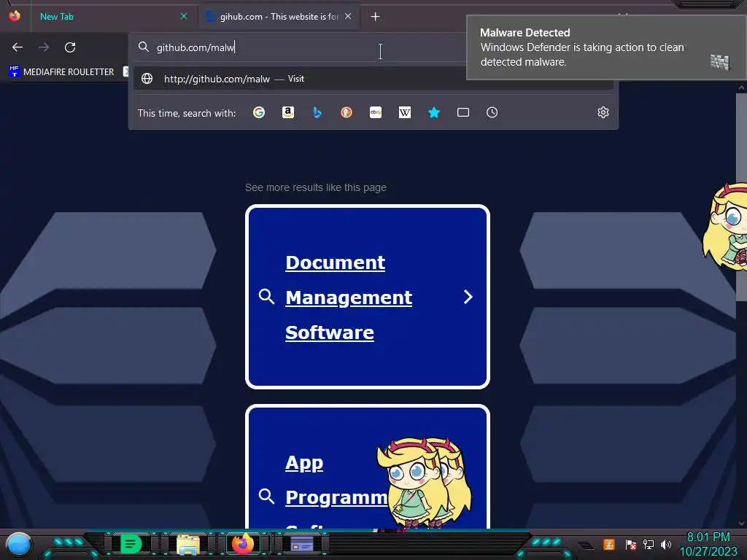
Task: Open File Explorer from taskbar
Action: coord(188,544)
